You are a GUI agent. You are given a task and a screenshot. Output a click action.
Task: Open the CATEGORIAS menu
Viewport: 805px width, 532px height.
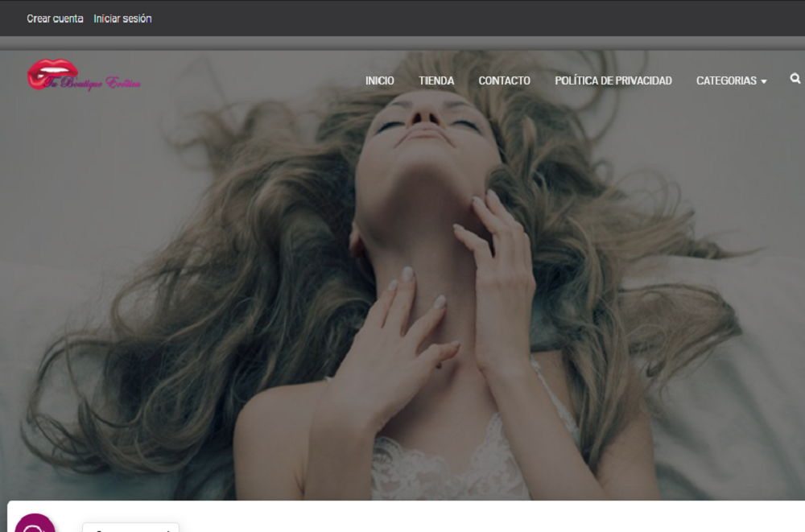726,80
